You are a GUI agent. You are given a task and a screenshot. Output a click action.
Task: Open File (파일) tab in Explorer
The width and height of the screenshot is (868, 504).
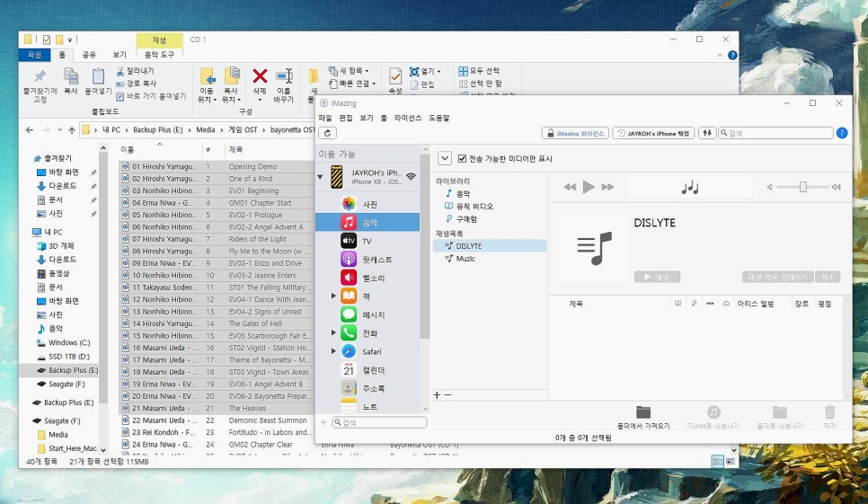(34, 54)
